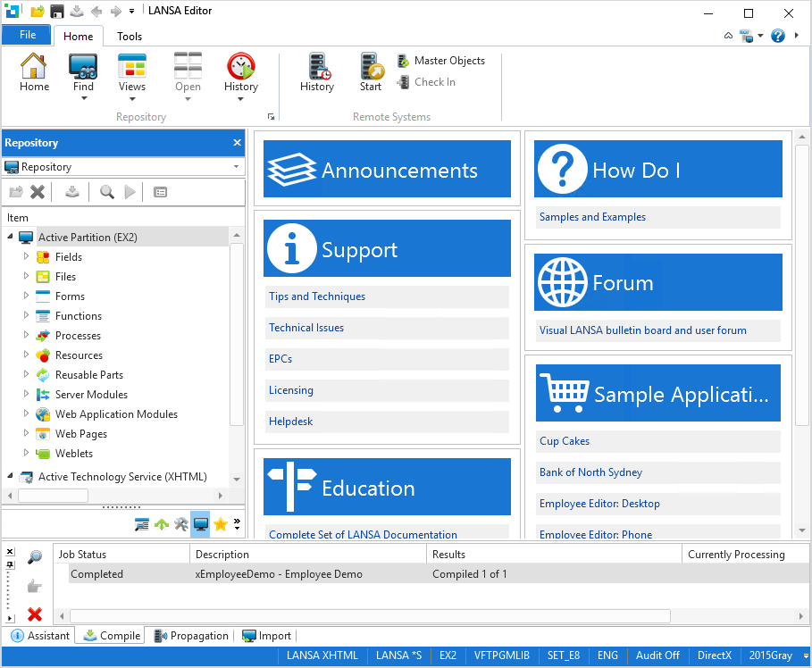Screen dimensions: 812x668
Task: Click the open folder icon in title bar
Action: tap(37, 11)
